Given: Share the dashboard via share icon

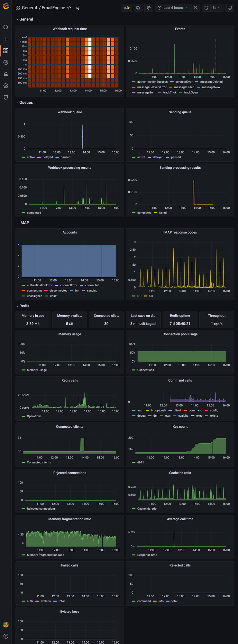Looking at the screenshot, I should click(78, 8).
